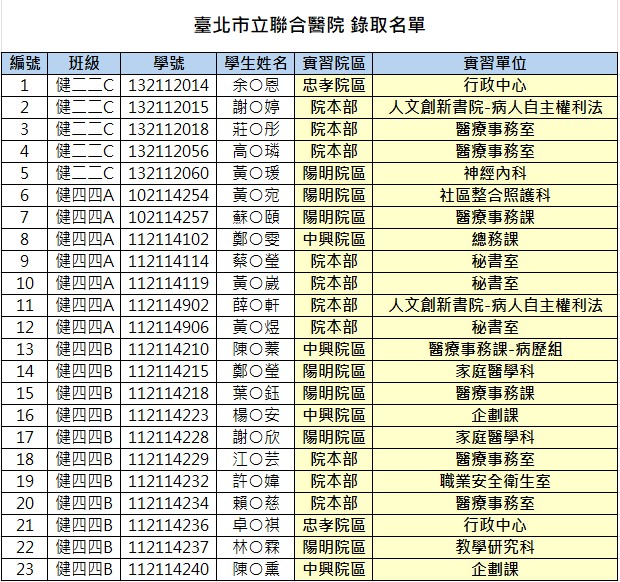Click student ID 112114902 cell
The height and width of the screenshot is (582, 620).
(169, 305)
